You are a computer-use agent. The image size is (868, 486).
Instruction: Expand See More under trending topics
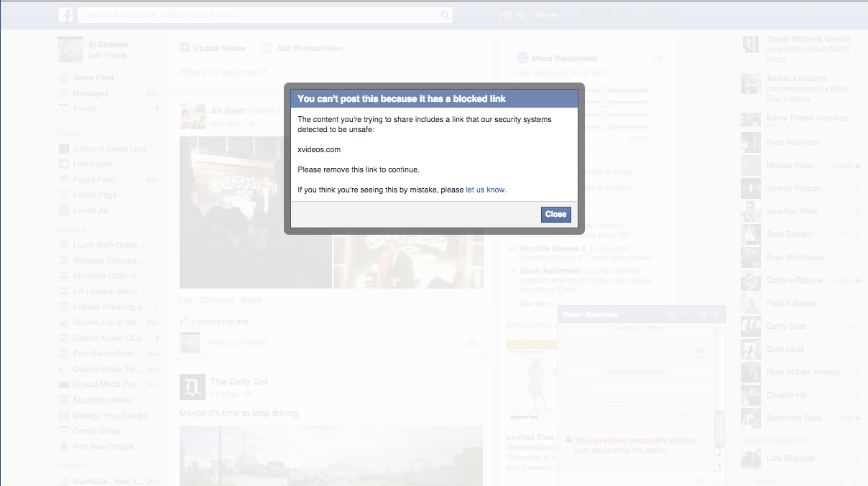pos(536,304)
